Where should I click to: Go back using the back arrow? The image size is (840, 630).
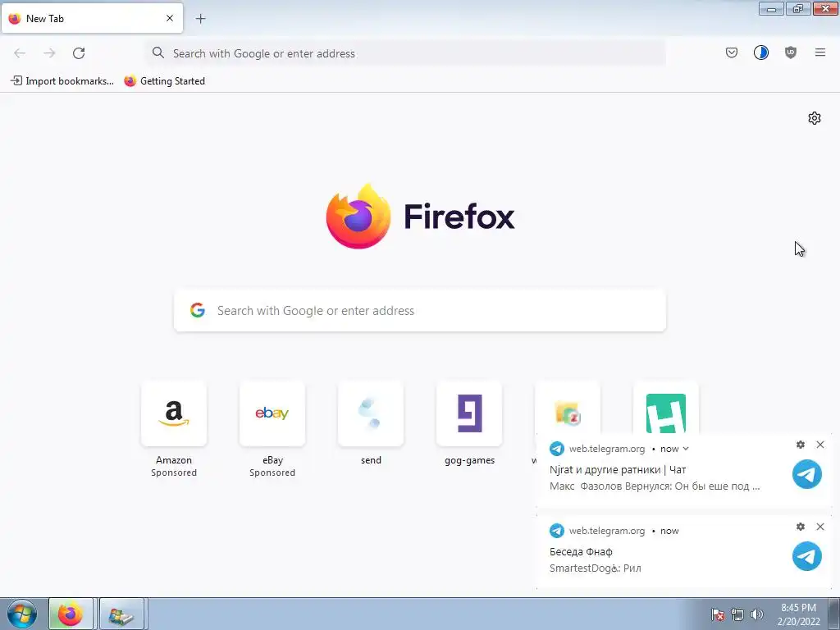pos(20,53)
